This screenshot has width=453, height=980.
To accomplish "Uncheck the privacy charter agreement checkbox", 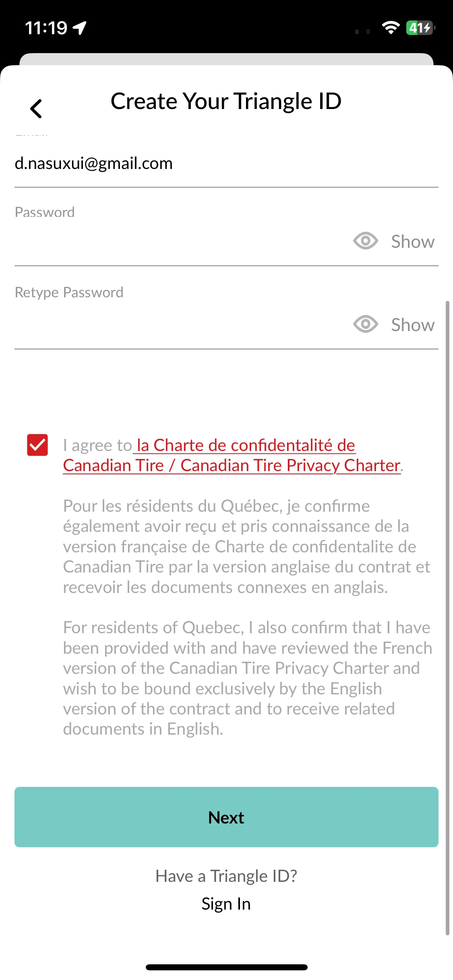I will pyautogui.click(x=37, y=445).
